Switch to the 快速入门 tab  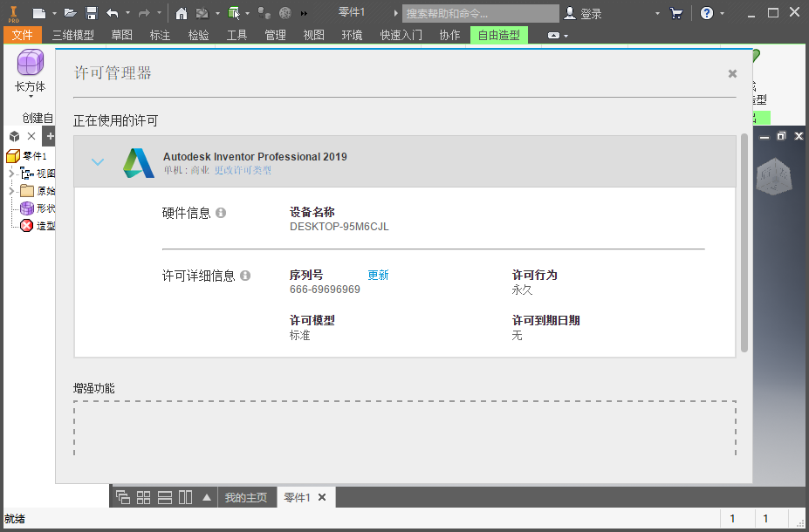[x=401, y=35]
